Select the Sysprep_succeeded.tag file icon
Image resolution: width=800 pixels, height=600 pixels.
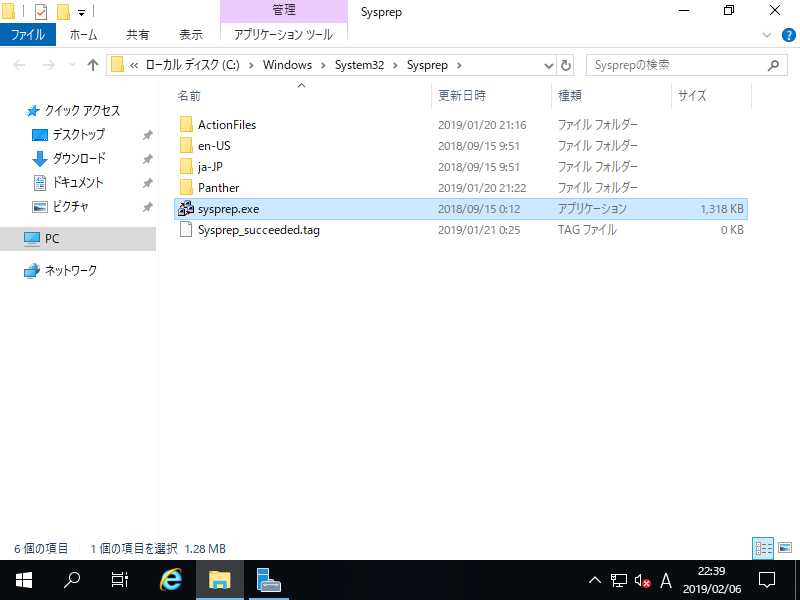click(x=186, y=230)
